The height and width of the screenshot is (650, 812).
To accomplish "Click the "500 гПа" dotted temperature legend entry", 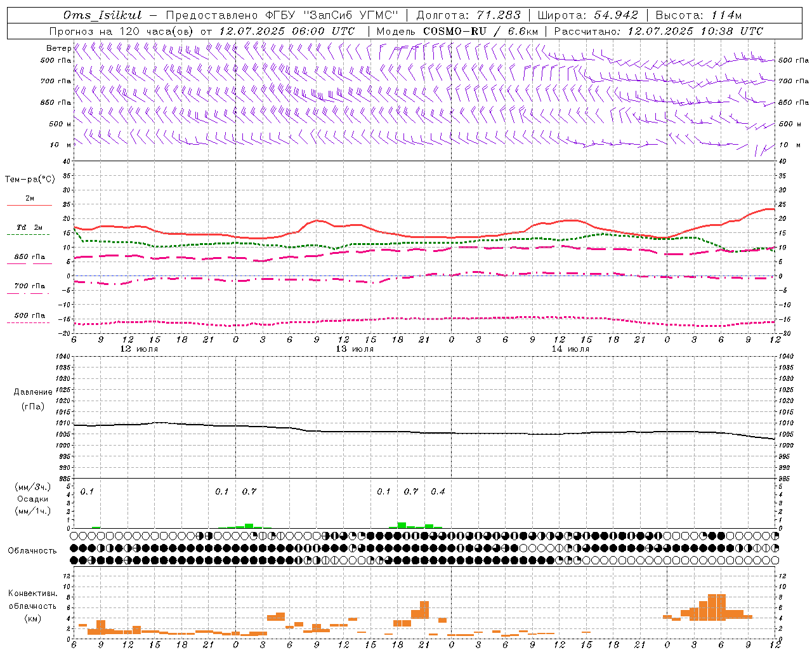I will pyautogui.click(x=30, y=315).
